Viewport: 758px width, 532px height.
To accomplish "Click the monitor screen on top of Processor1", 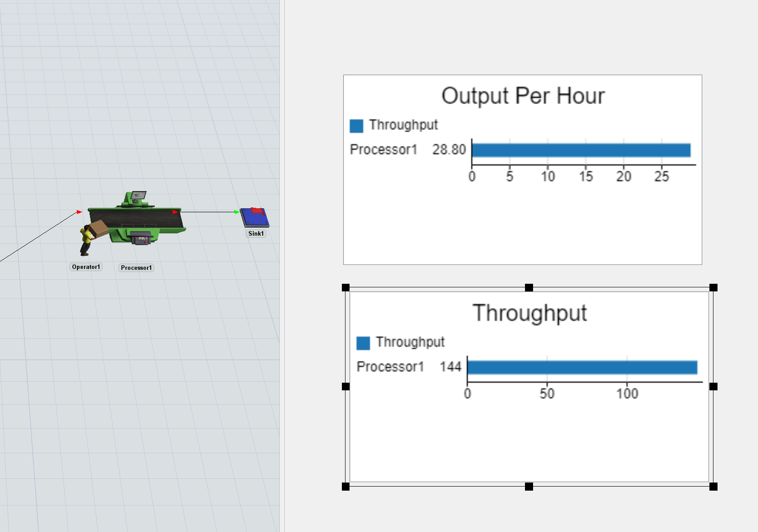I will (138, 196).
